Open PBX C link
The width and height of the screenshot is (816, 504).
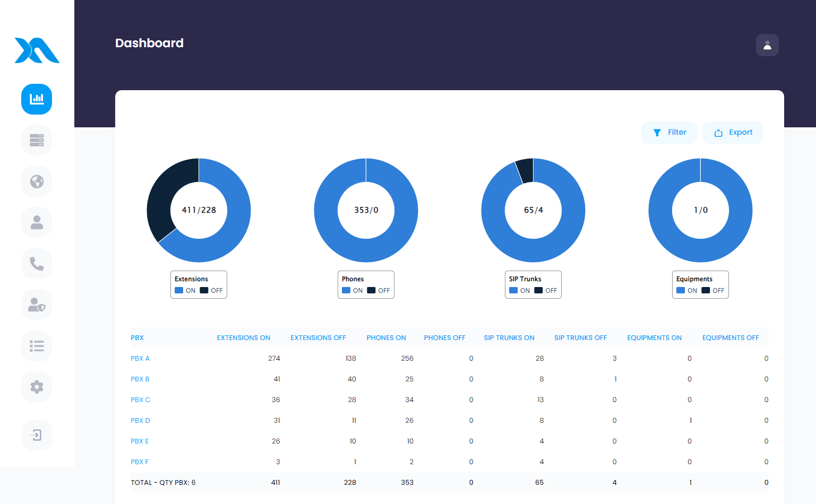pos(141,400)
